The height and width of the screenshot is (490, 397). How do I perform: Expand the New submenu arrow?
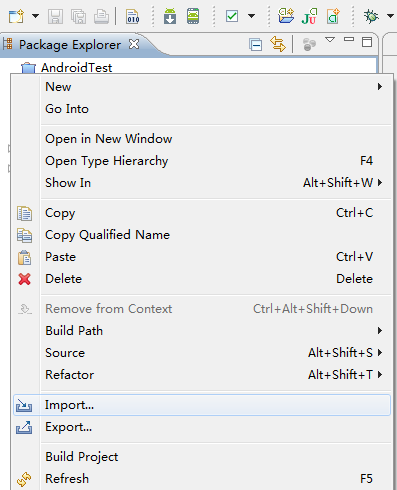[380, 87]
